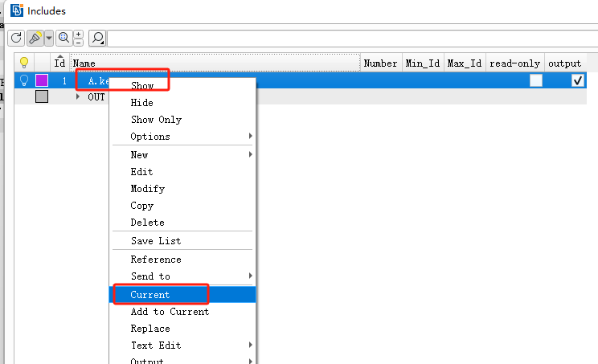Choose Show Only in context menu

coord(156,120)
